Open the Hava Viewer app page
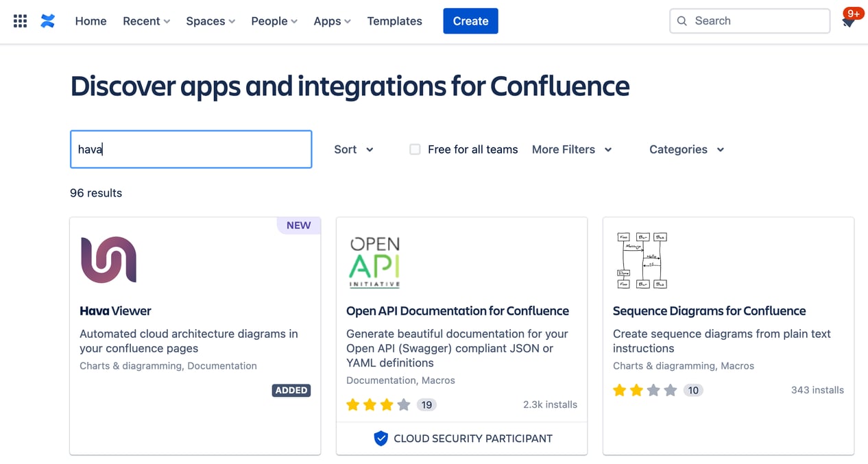Viewport: 868px width, 464px height. (x=115, y=310)
